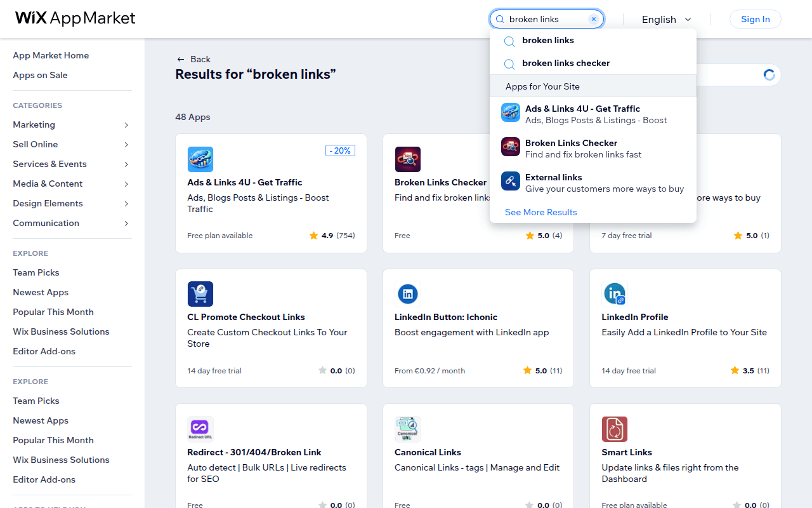Click the magnifier icon inside the search box

click(500, 19)
